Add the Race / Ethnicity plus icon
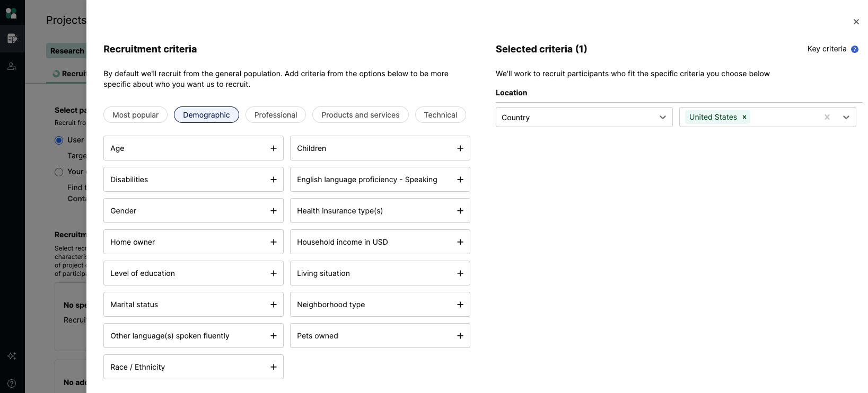 274,367
